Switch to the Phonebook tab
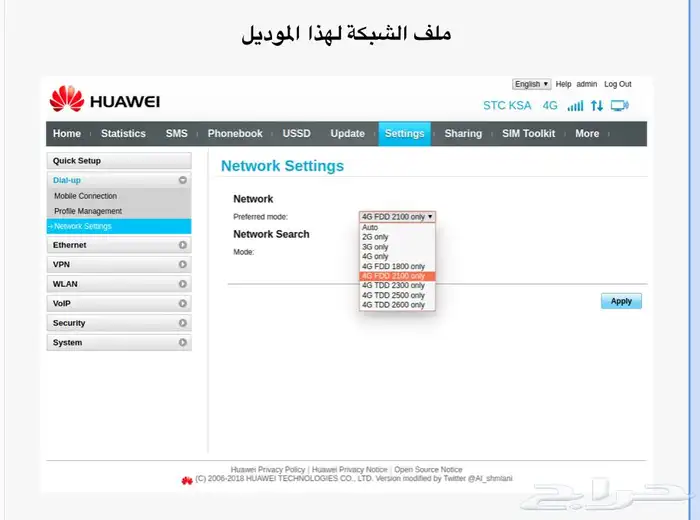700x520 pixels. click(x=235, y=133)
